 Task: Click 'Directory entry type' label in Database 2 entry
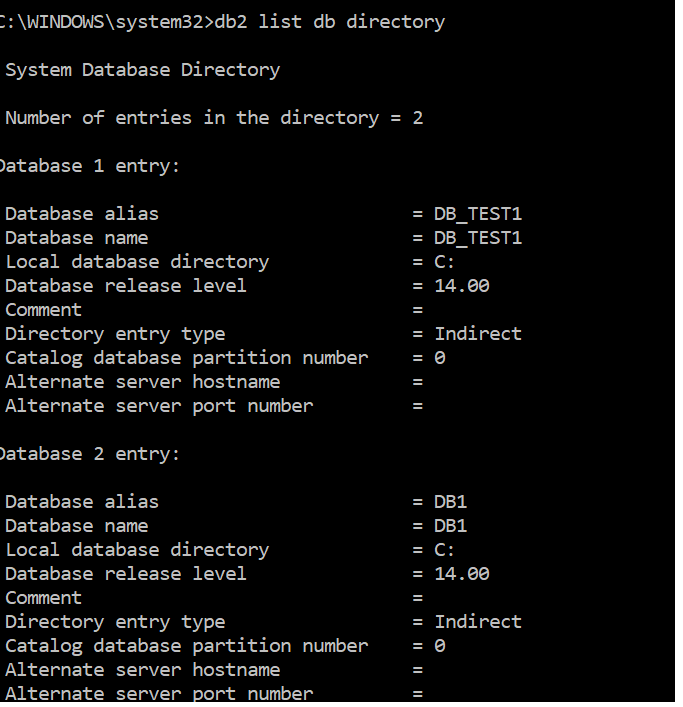[115, 623]
